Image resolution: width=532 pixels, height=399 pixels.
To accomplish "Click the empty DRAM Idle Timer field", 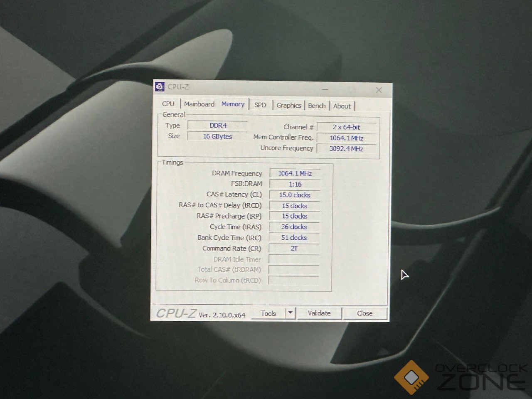I will point(294,259).
